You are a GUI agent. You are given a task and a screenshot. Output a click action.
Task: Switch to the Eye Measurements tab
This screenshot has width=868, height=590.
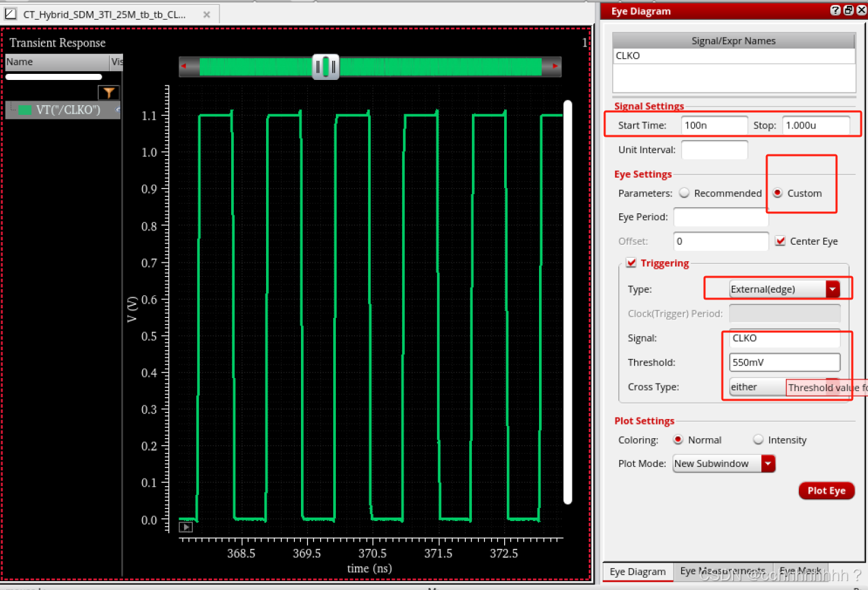point(722,572)
